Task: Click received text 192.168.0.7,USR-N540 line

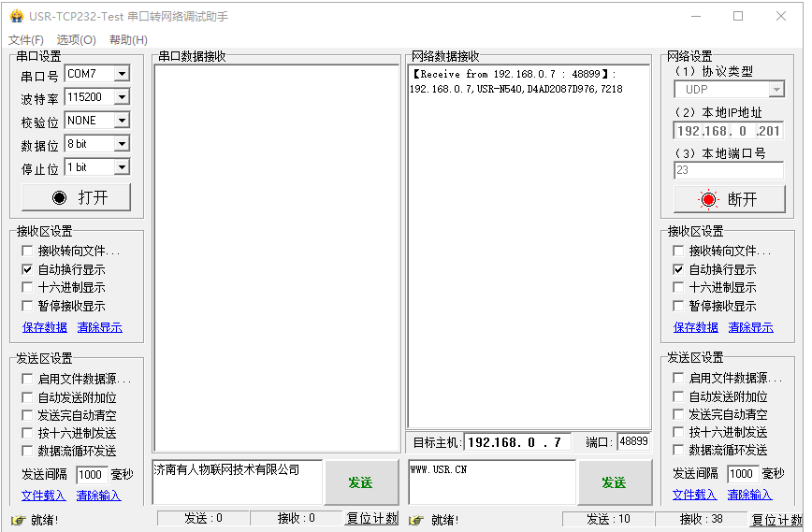Action: 515,89
